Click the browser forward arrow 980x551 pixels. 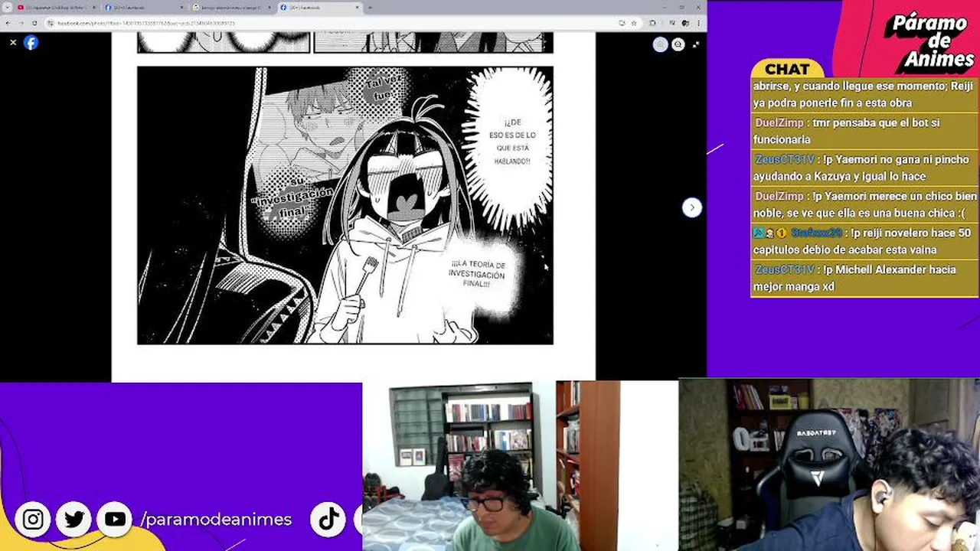(21, 23)
